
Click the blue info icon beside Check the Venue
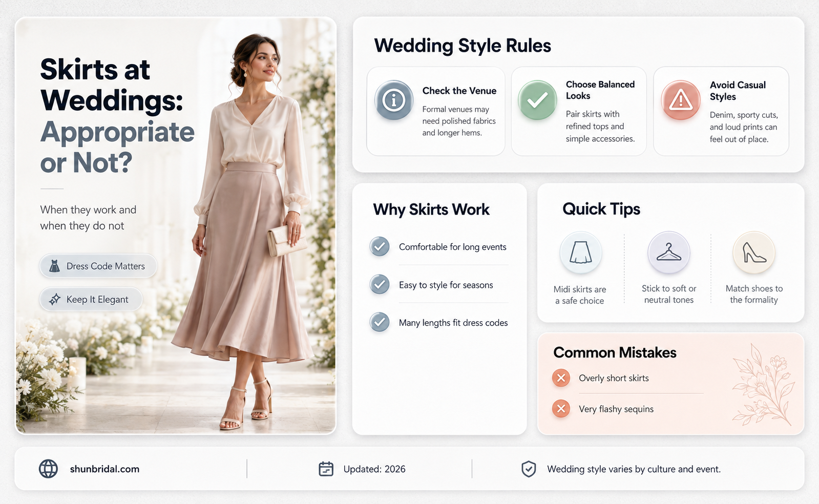point(394,100)
